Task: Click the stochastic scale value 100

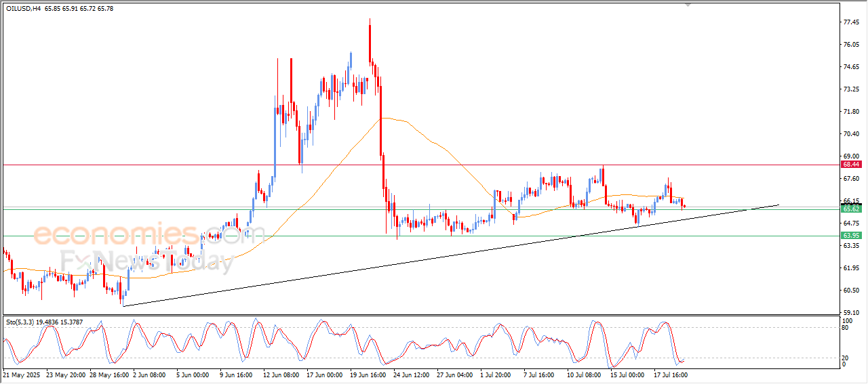Action: (x=847, y=320)
